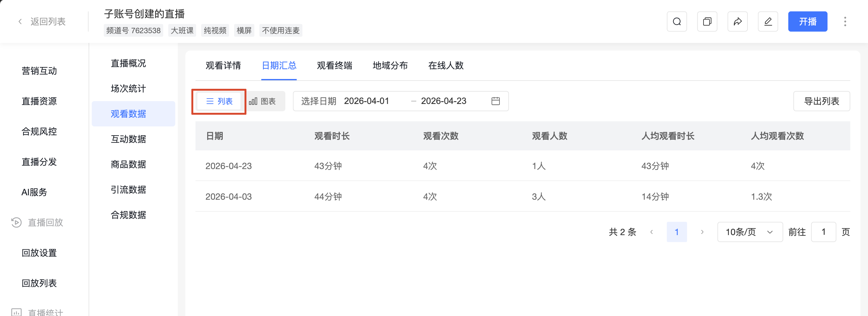Click the 1.3次 average views cell

click(761, 197)
